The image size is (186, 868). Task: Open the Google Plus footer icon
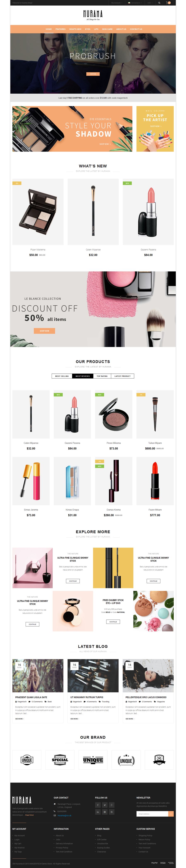[112, 805]
